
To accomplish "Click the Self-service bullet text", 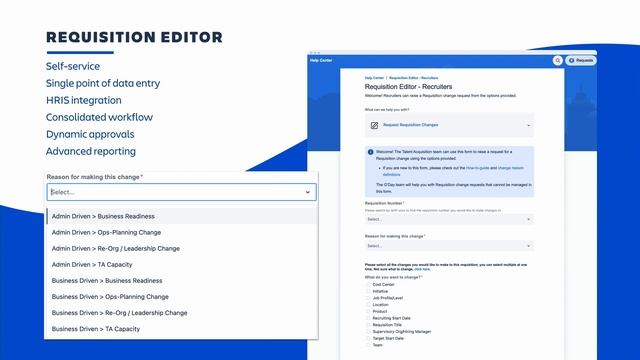I will (73, 66).
